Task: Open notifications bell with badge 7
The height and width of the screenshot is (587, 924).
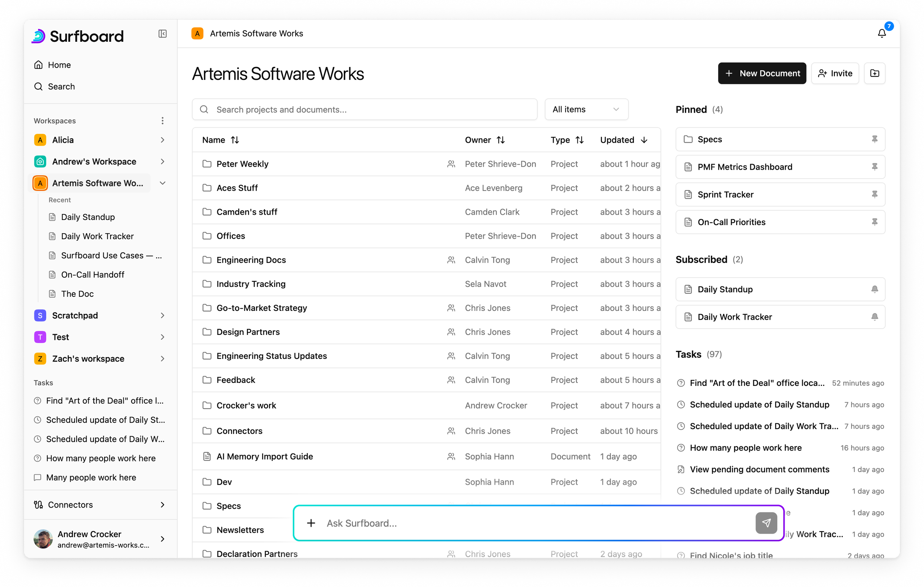Action: [882, 33]
